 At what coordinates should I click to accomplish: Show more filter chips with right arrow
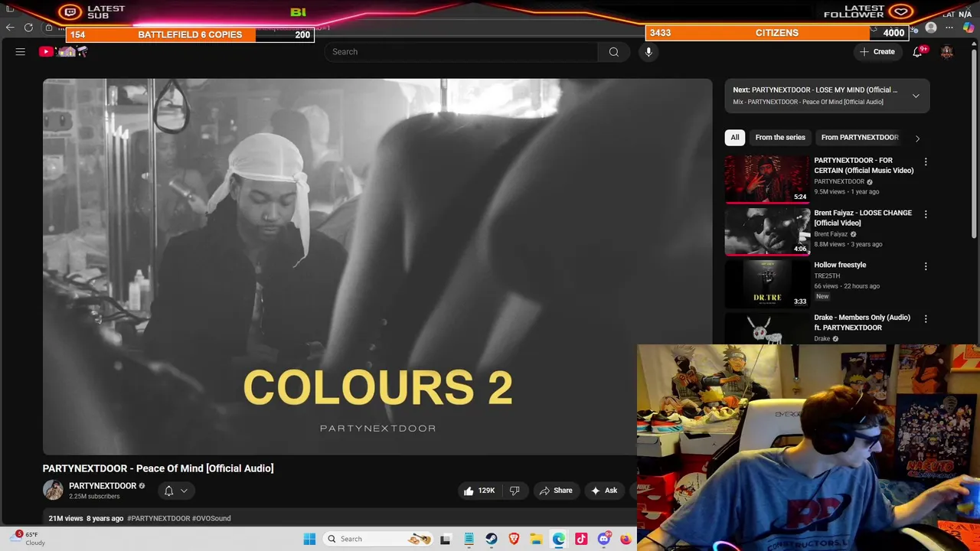point(917,138)
